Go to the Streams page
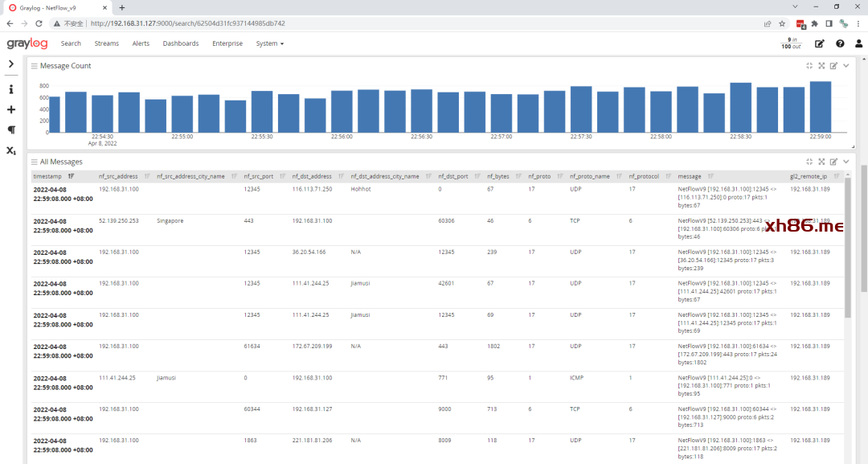The width and height of the screenshot is (868, 464). click(106, 43)
